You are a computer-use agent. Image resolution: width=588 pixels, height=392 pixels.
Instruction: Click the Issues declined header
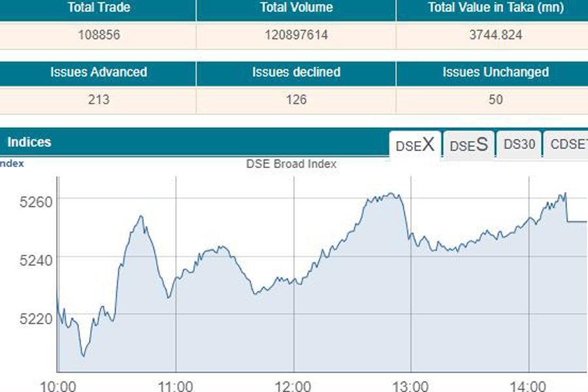coord(296,73)
